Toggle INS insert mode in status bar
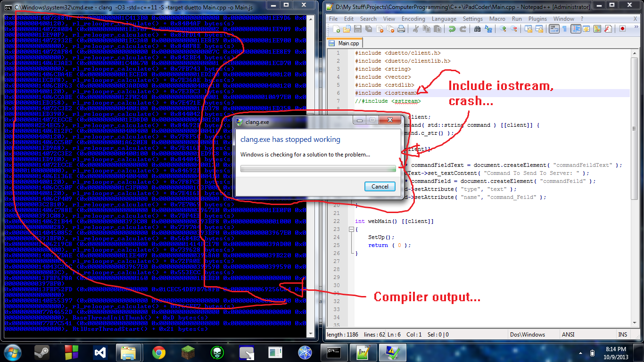The width and height of the screenshot is (644, 362). pos(623,335)
